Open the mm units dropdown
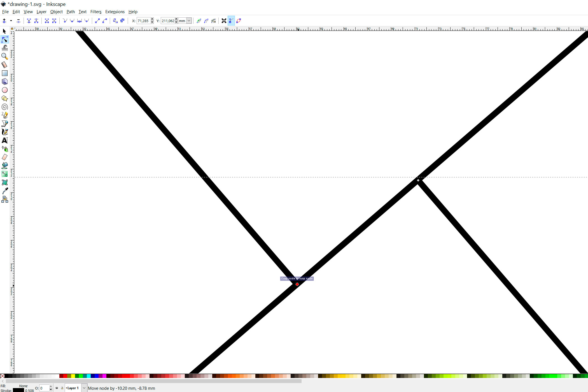This screenshot has height=392, width=588. pos(189,21)
